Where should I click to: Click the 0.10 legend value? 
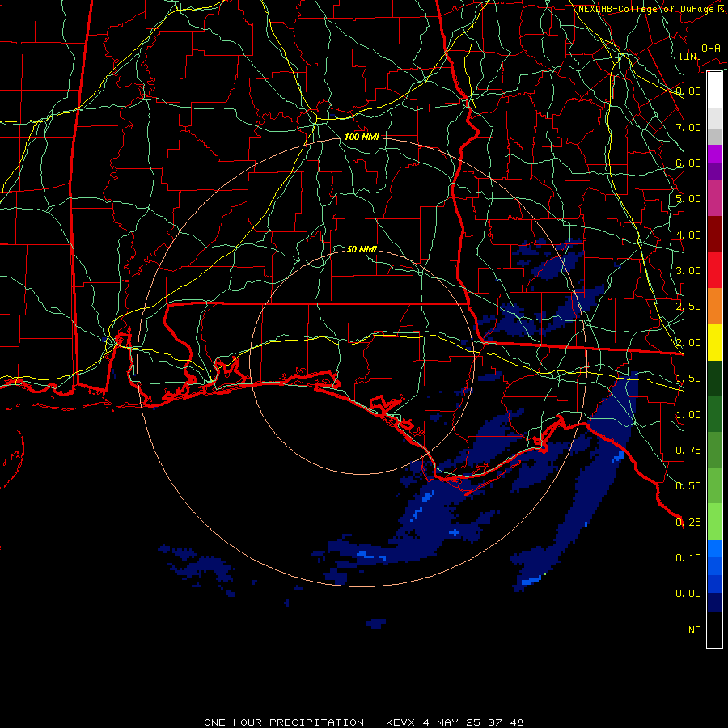(688, 558)
